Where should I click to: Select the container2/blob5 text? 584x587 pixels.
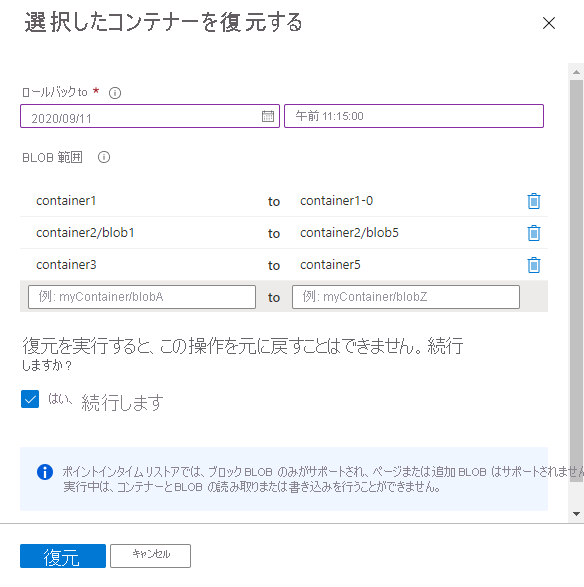tap(349, 233)
